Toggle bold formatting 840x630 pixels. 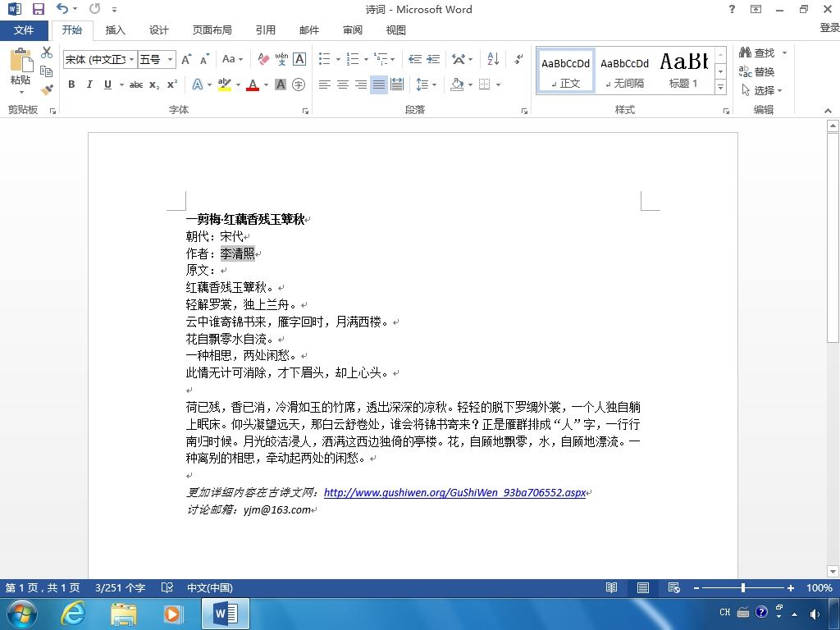(71, 84)
